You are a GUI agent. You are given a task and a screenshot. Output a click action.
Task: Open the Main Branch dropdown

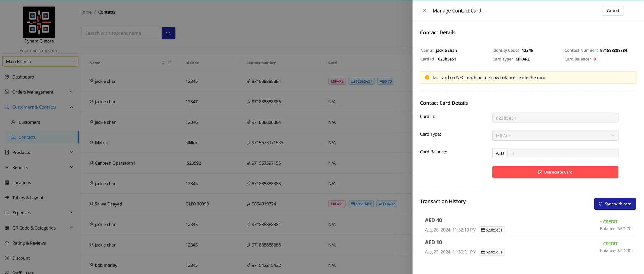tap(40, 62)
